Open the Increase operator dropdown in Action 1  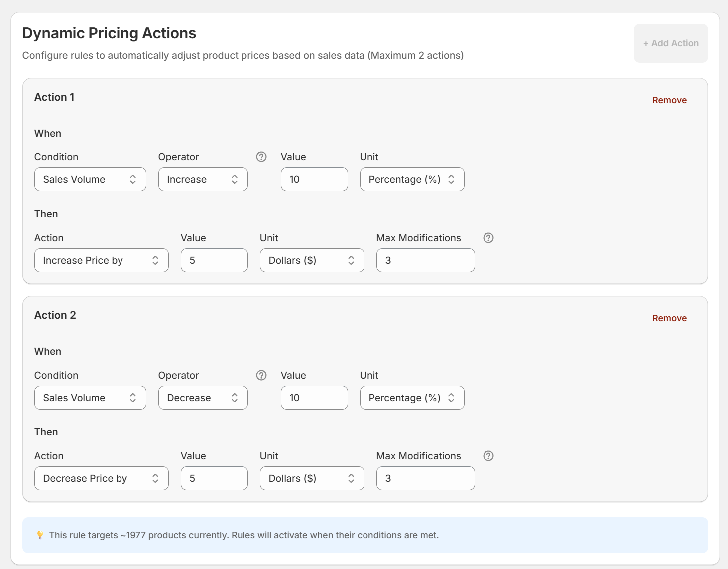203,179
